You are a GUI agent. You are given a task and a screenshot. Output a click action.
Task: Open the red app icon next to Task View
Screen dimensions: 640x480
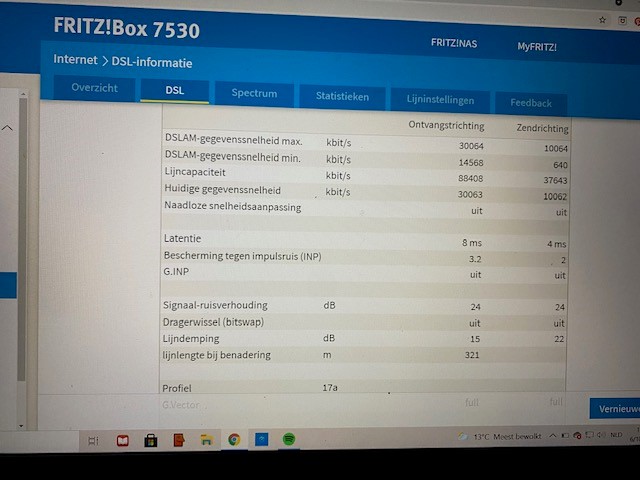point(122,440)
